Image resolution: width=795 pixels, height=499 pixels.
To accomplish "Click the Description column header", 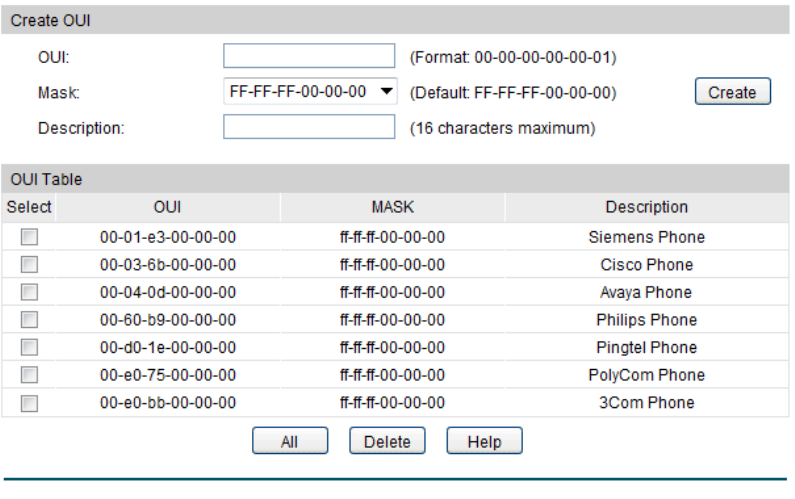I will pos(646,207).
